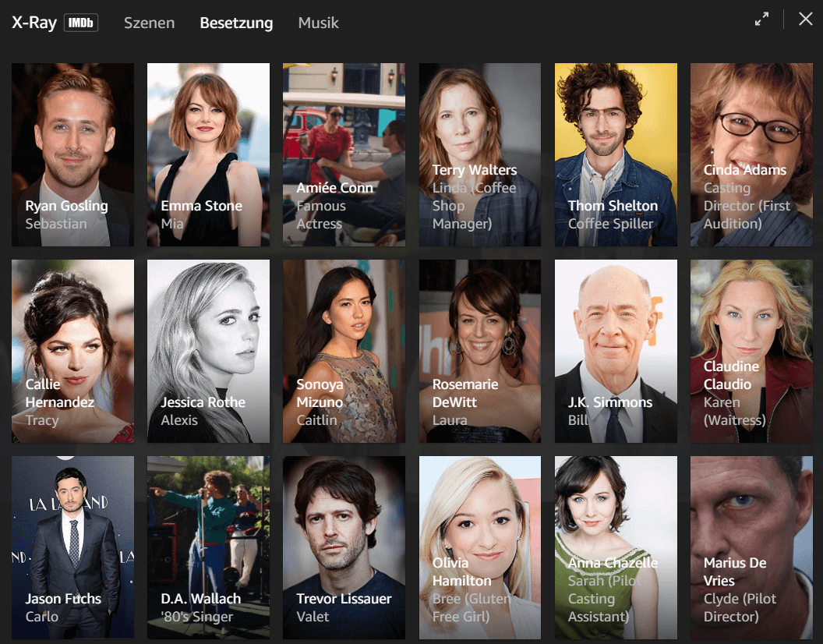823x644 pixels.
Task: View Terry Walters' cast card
Action: [480, 155]
